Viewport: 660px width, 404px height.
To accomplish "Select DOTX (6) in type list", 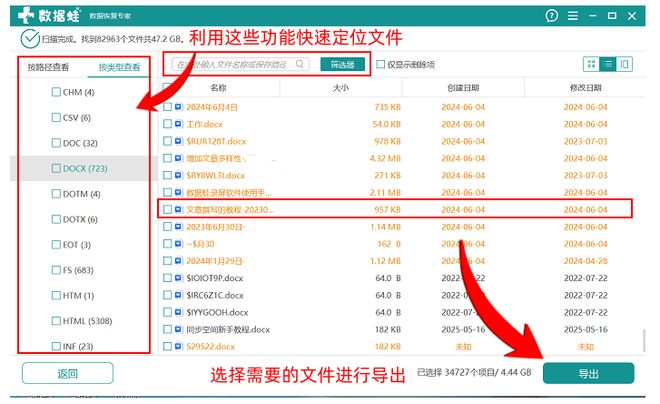I will tap(80, 219).
